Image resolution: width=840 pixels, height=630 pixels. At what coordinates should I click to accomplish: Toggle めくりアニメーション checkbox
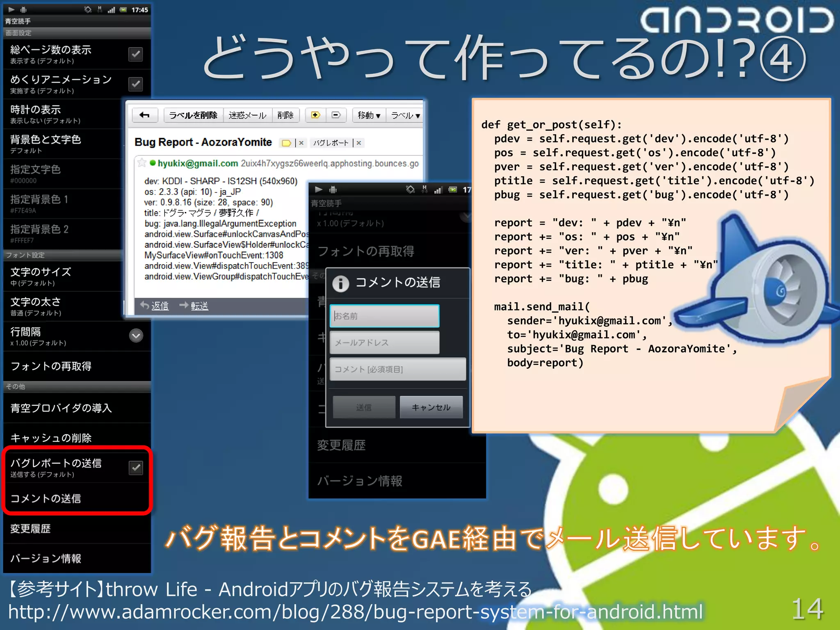(x=135, y=84)
